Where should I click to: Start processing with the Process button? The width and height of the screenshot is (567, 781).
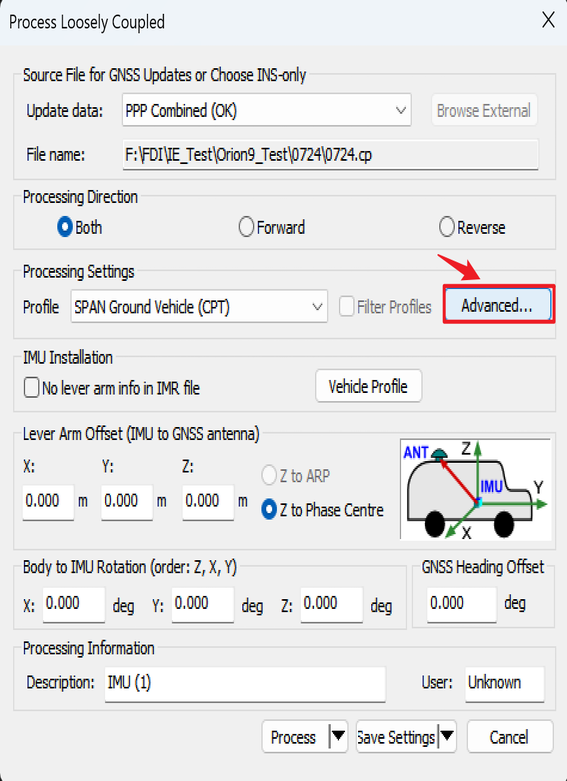point(295,736)
